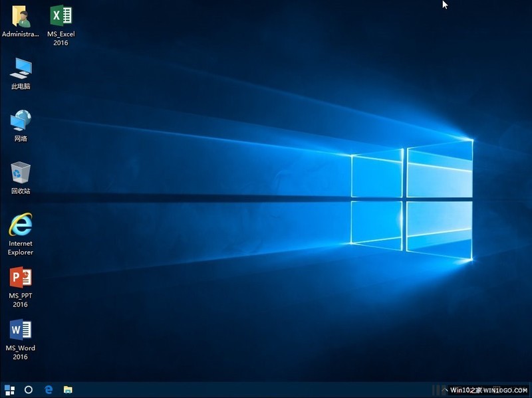The width and height of the screenshot is (532, 398).
Task: Open the Administrator folder icon
Action: click(x=21, y=16)
